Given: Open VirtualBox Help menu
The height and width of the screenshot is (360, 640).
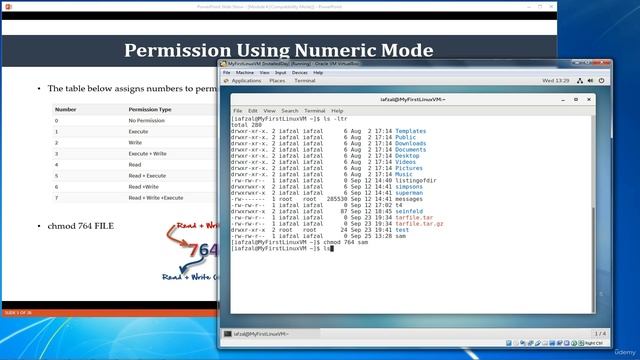Looking at the screenshot, I should [x=318, y=72].
